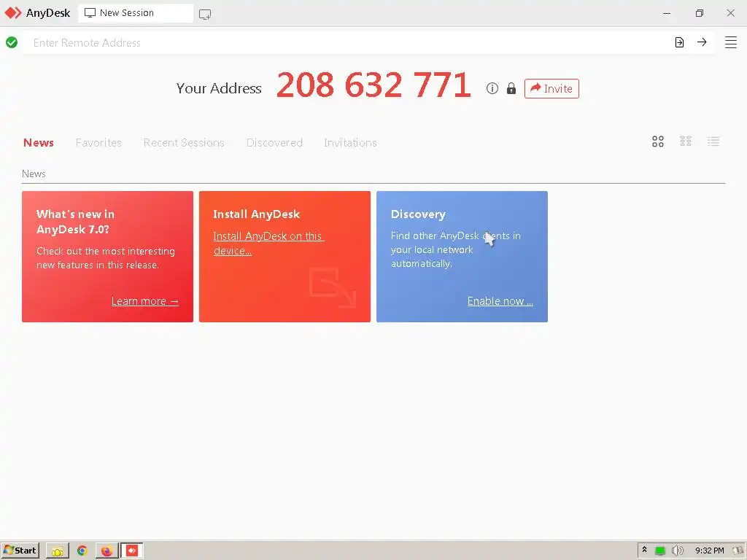This screenshot has height=560, width=747.
Task: Switch to the Favorites tab
Action: [98, 143]
